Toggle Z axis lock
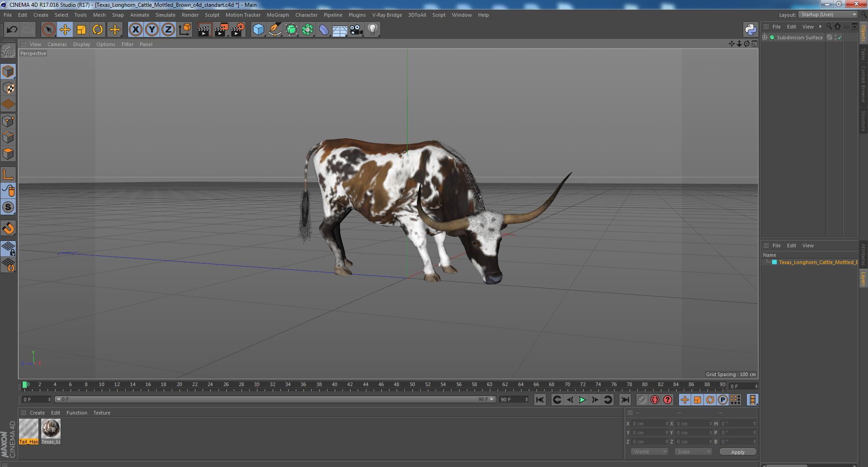 (x=168, y=30)
